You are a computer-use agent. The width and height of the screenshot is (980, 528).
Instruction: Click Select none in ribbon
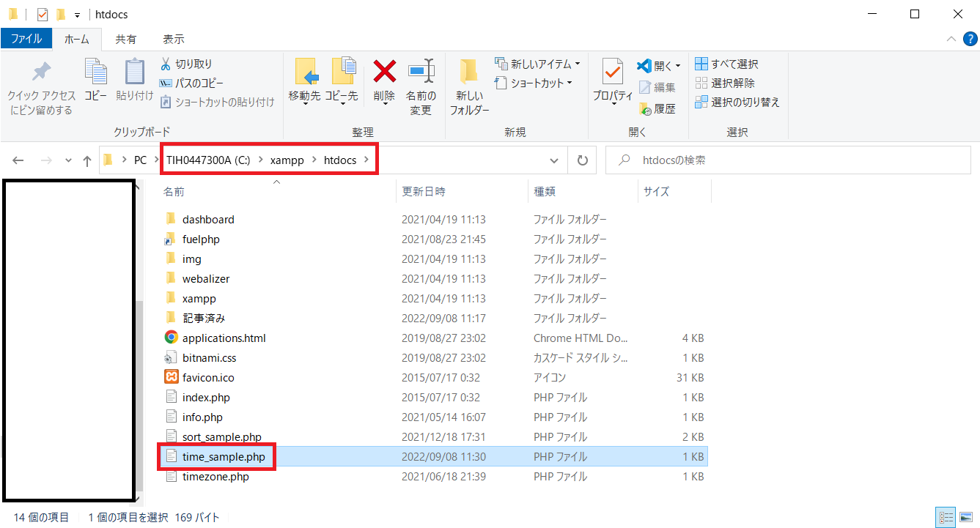pyautogui.click(x=724, y=83)
